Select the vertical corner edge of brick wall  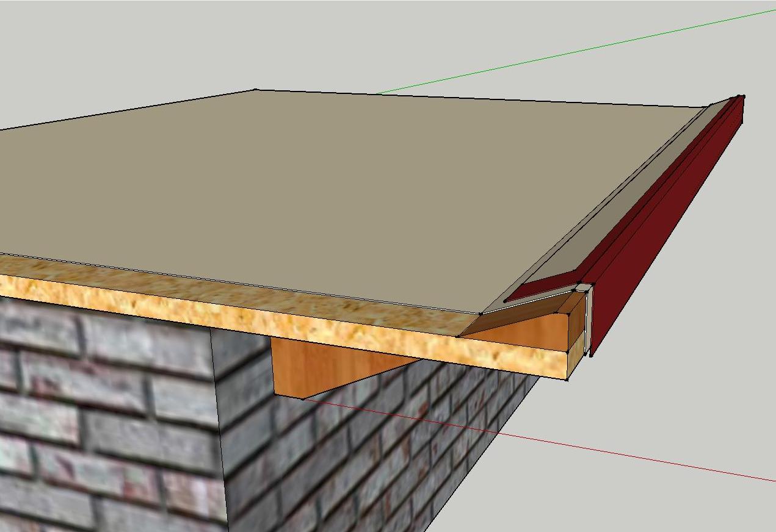(x=219, y=430)
